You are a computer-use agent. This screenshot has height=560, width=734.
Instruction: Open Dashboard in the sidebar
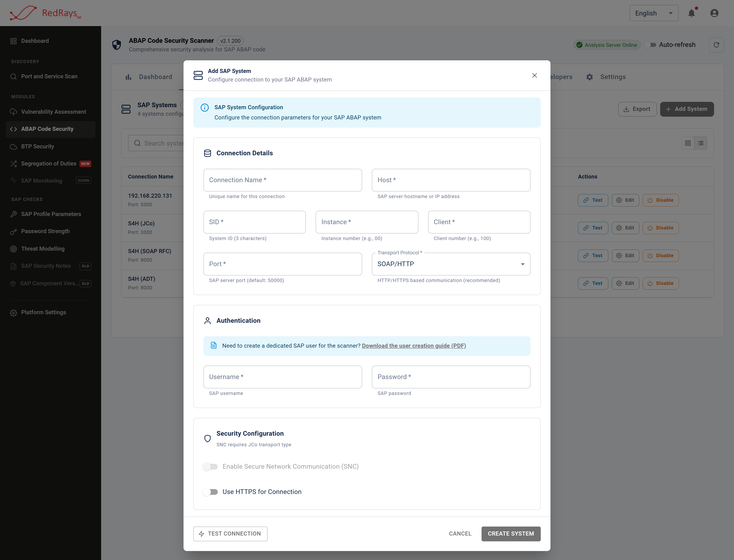pyautogui.click(x=50, y=41)
